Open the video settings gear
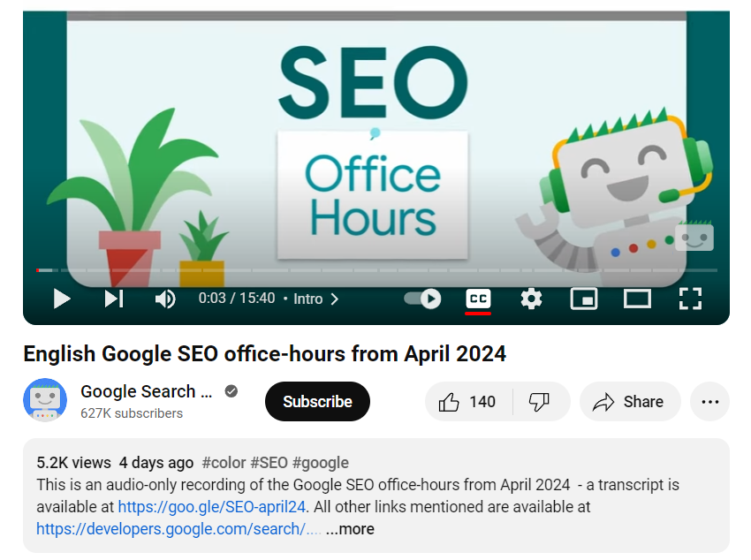 coord(531,299)
